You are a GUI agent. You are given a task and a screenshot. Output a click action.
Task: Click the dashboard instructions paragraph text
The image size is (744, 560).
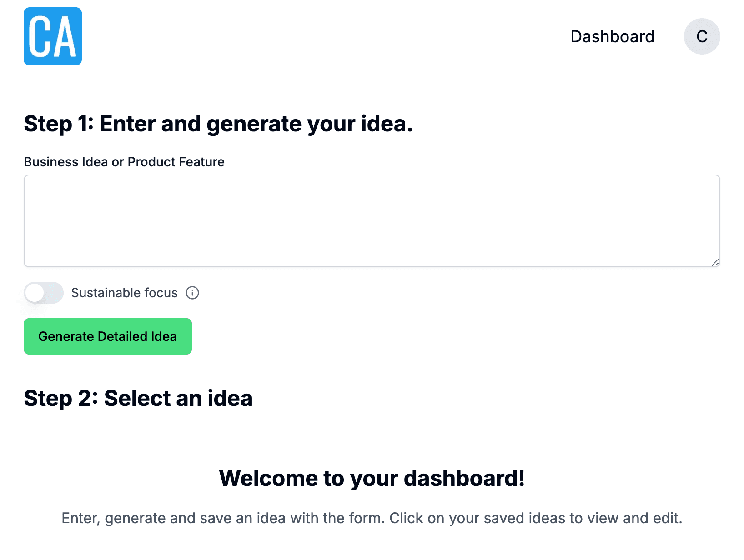tap(372, 518)
